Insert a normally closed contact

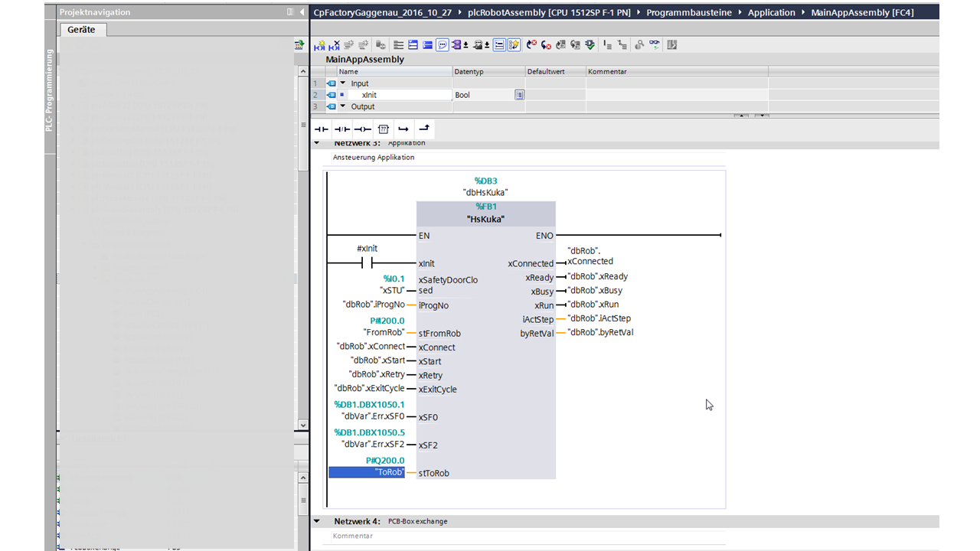(341, 129)
